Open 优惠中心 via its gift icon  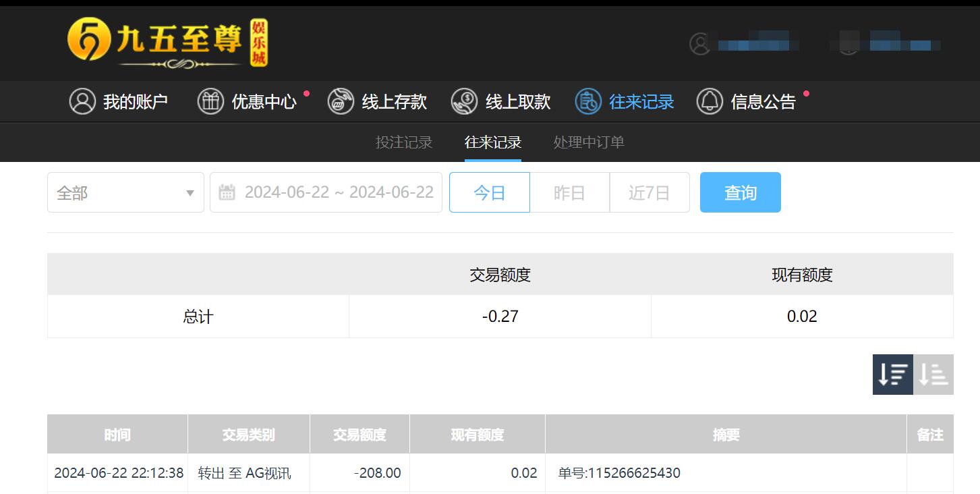pos(210,101)
